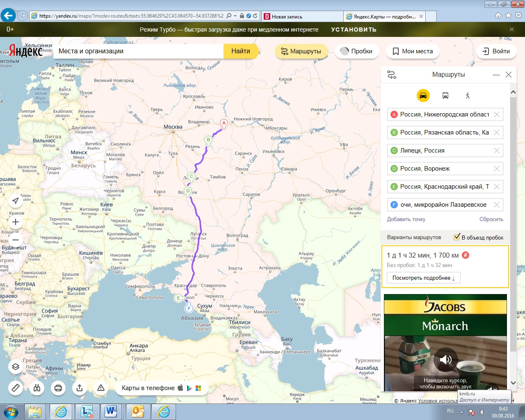Click Добавить точку link
Image resolution: width=525 pixels, height=420 pixels.
pyautogui.click(x=406, y=219)
